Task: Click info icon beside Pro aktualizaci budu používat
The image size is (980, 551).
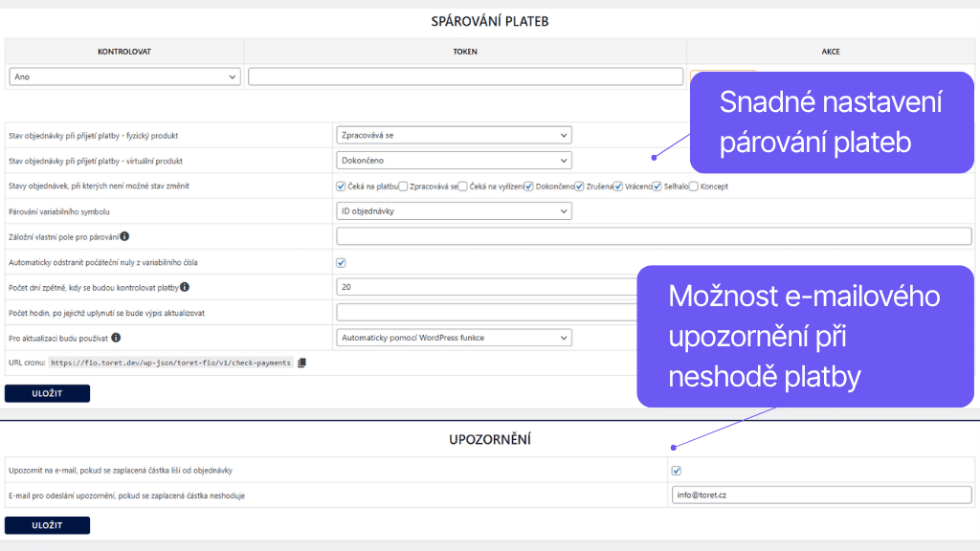Action: pos(116,338)
